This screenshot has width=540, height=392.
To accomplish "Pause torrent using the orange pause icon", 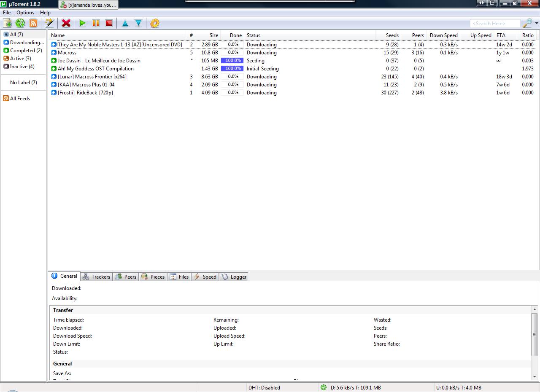I will click(x=96, y=24).
